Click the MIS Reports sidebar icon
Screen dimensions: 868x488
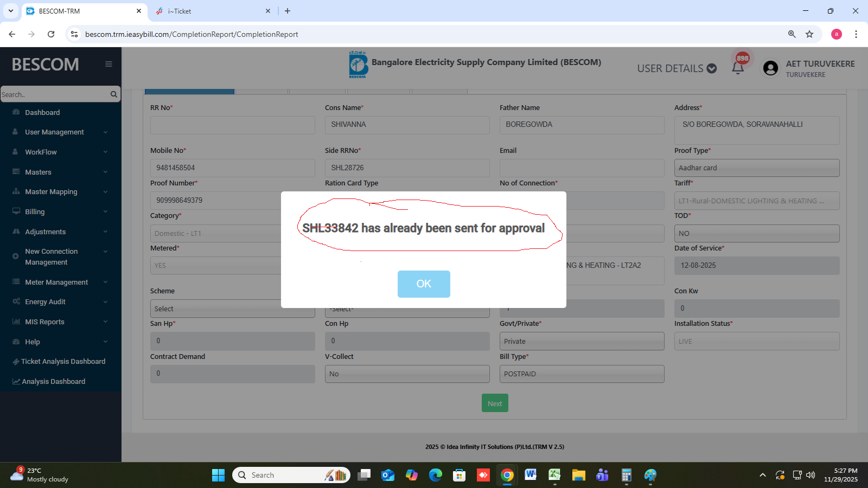pyautogui.click(x=16, y=322)
